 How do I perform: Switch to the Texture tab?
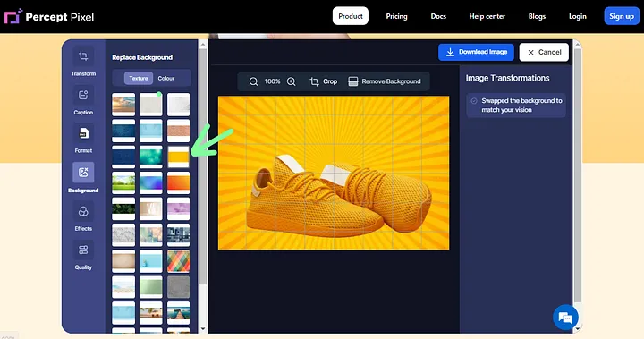(x=139, y=78)
